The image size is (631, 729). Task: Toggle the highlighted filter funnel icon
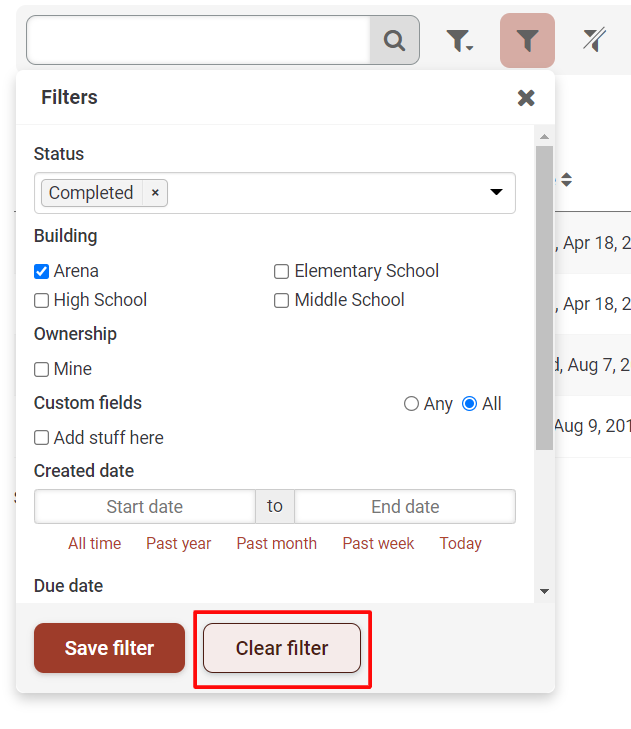click(527, 40)
